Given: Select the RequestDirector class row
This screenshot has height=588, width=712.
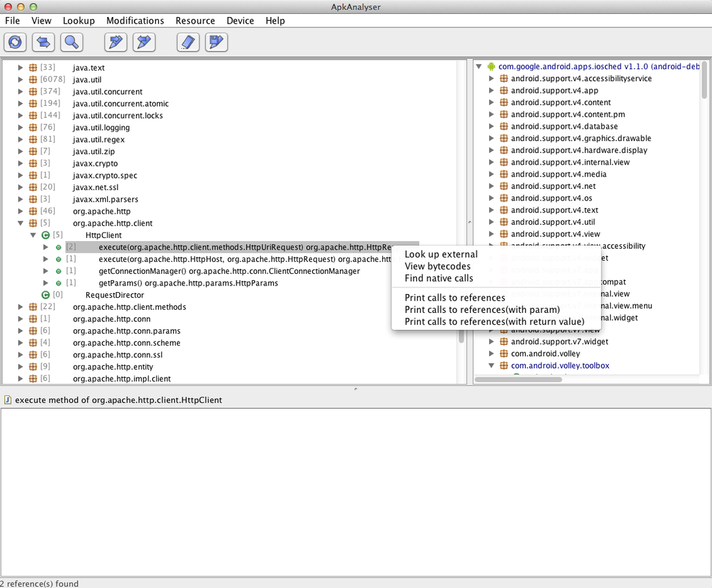Looking at the screenshot, I should pyautogui.click(x=115, y=295).
